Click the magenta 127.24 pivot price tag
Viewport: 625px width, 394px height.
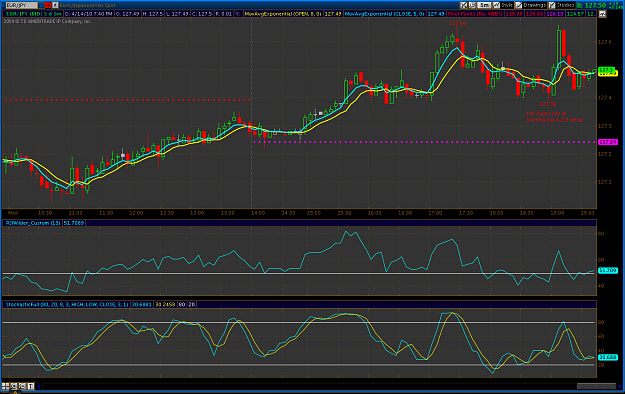(608, 142)
